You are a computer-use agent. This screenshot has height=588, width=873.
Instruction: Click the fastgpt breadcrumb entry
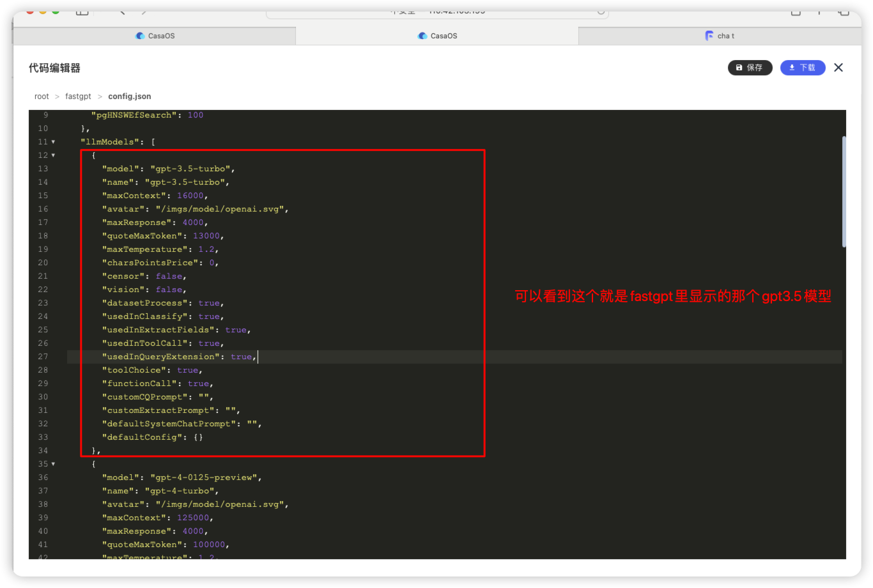[78, 96]
